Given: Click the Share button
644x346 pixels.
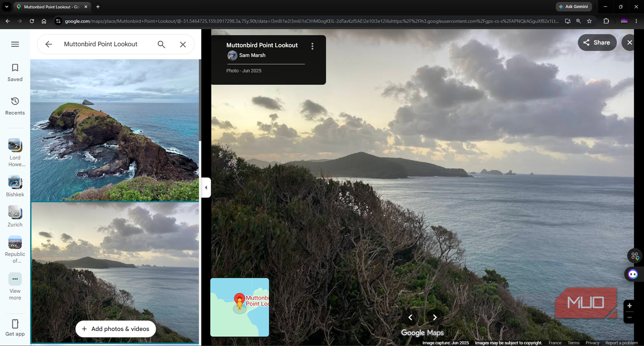Looking at the screenshot, I should tap(597, 42).
